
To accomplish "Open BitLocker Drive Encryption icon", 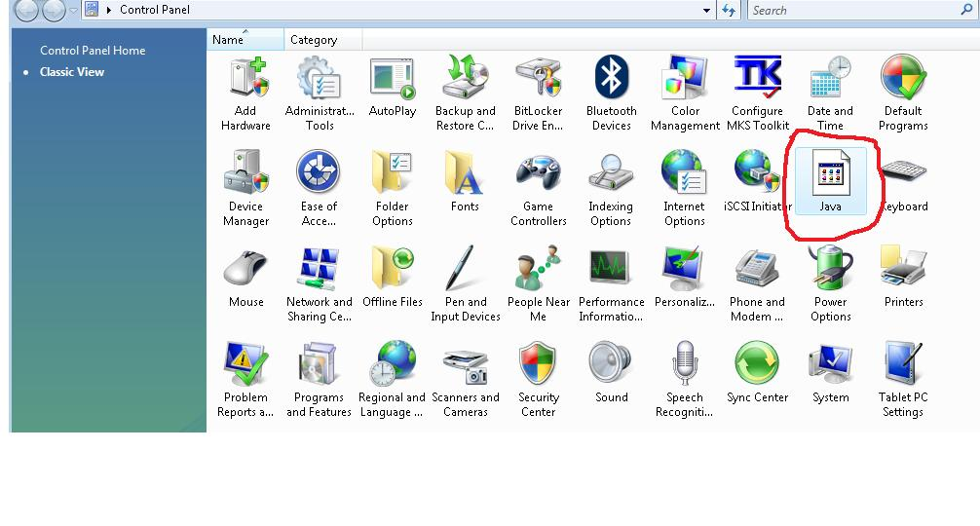I will 538,93.
